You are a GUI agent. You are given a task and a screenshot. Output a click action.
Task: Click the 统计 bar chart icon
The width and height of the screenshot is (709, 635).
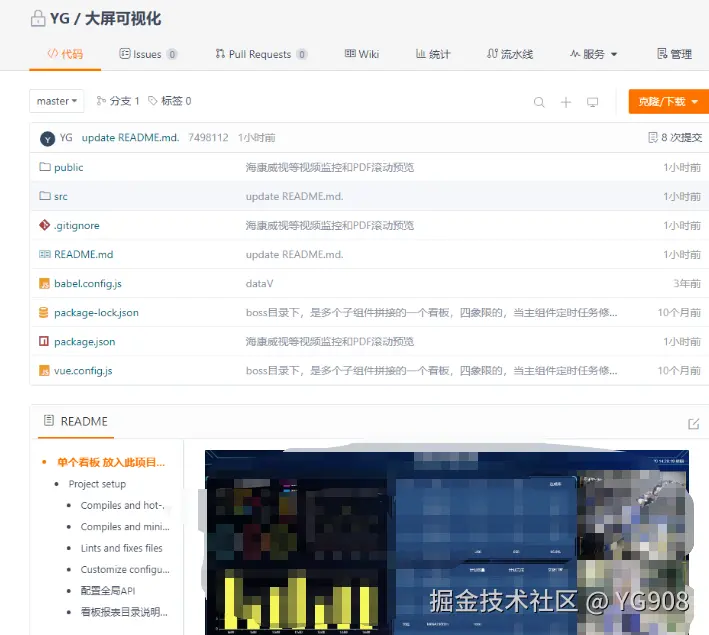click(x=421, y=54)
